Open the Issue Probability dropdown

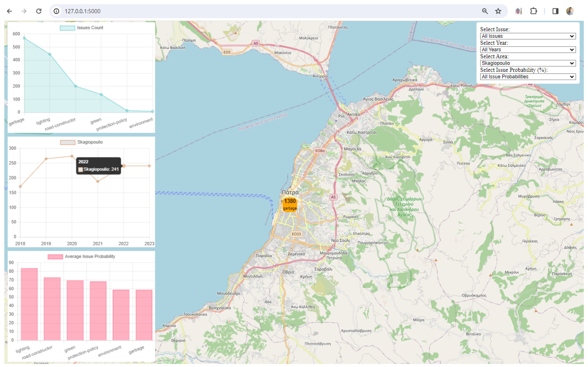(528, 77)
